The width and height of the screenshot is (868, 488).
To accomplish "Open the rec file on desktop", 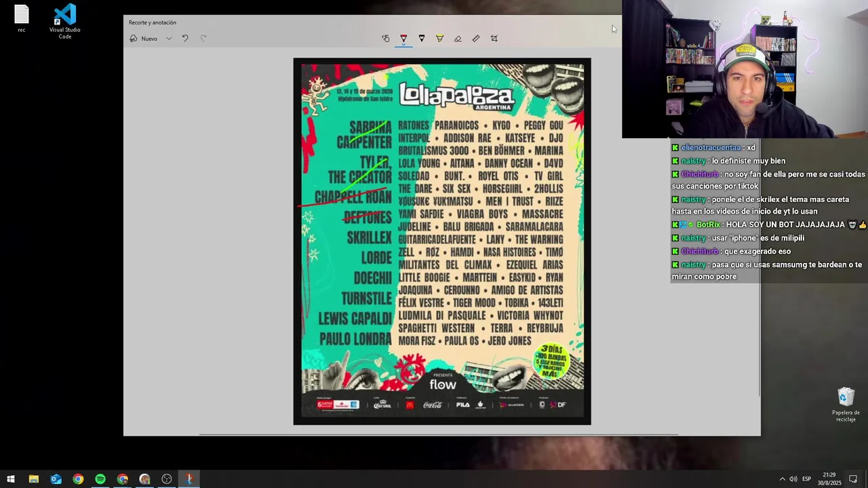I will (x=22, y=19).
